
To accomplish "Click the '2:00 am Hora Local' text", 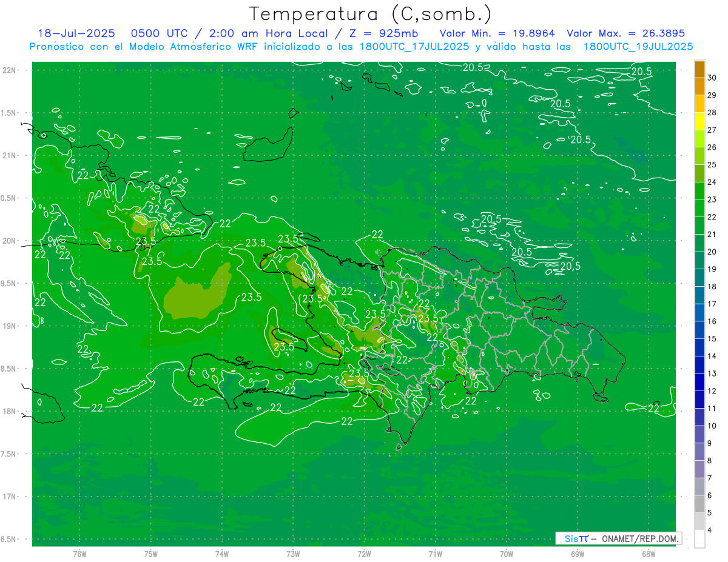I will [268, 34].
